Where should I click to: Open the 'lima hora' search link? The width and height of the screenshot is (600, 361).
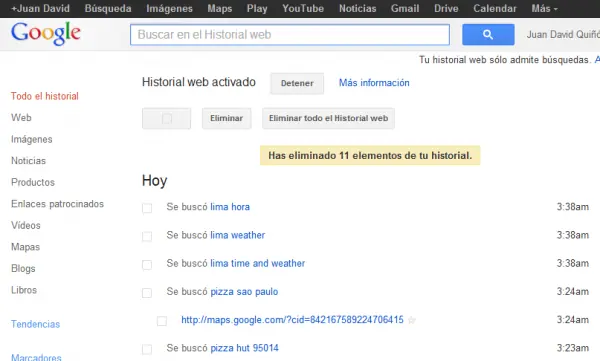tap(230, 207)
